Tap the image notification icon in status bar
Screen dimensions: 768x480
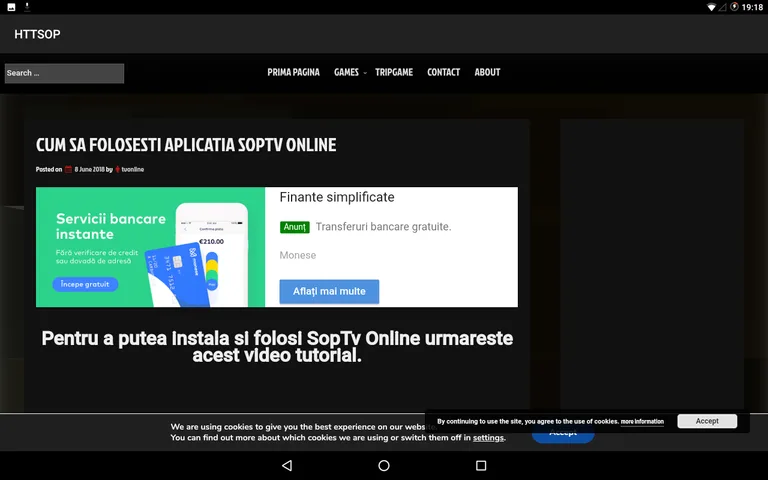pyautogui.click(x=11, y=7)
